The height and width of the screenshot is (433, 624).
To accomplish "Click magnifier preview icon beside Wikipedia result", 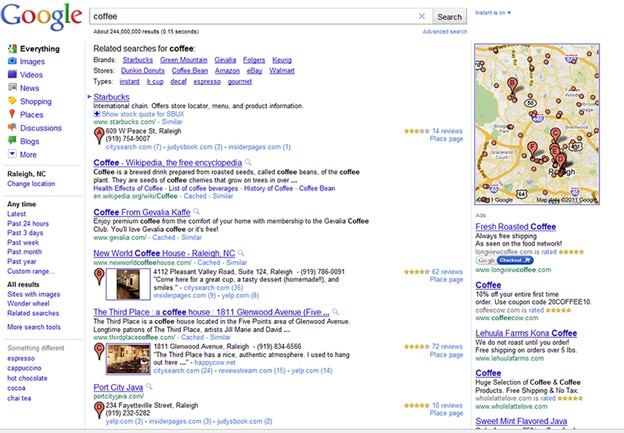I will pos(247,161).
